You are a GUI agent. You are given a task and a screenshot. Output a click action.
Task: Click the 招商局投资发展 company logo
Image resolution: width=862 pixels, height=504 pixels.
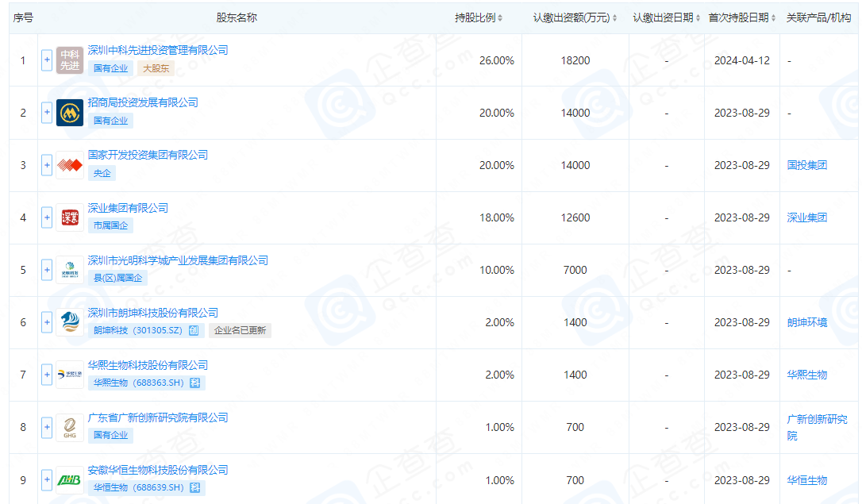70,113
